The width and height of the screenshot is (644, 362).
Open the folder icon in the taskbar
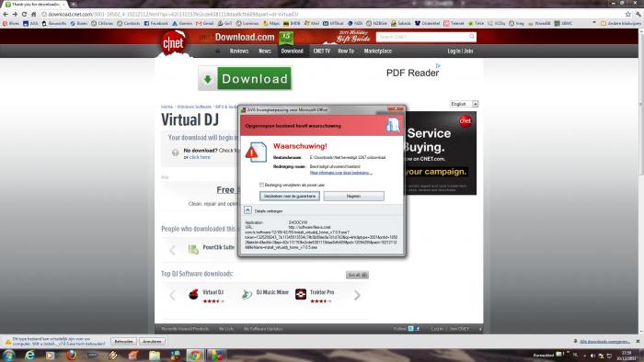pyautogui.click(x=155, y=355)
